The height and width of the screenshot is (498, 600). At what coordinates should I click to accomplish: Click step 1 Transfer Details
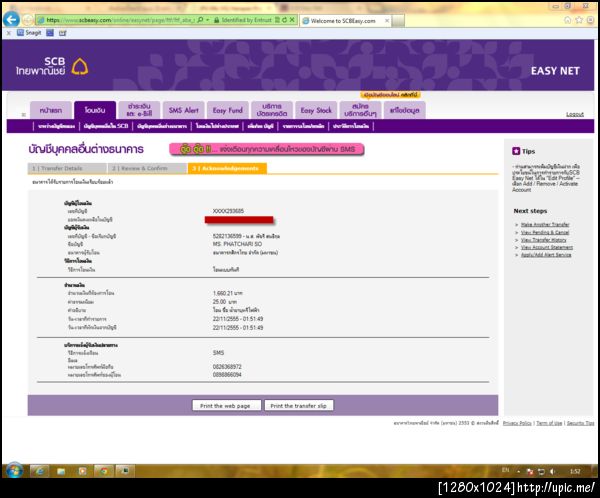(67, 168)
